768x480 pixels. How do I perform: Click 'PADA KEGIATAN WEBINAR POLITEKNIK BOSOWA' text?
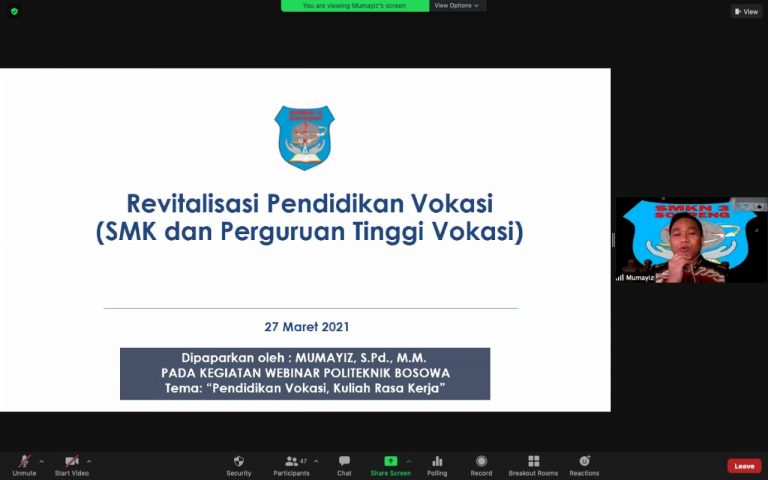point(305,373)
